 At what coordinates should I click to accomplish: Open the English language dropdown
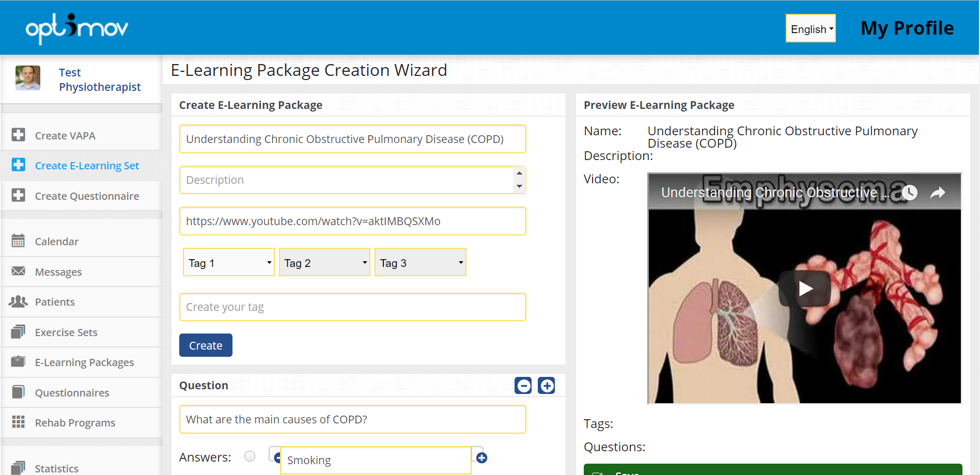point(811,28)
